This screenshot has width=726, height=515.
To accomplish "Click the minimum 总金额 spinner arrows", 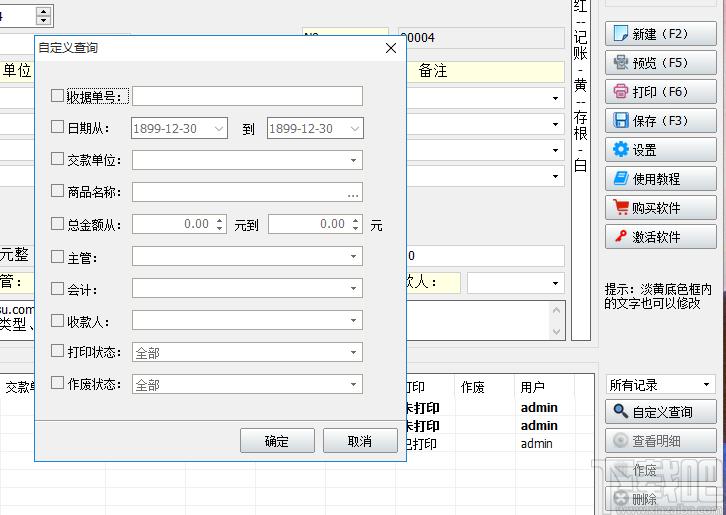I will pyautogui.click(x=220, y=224).
